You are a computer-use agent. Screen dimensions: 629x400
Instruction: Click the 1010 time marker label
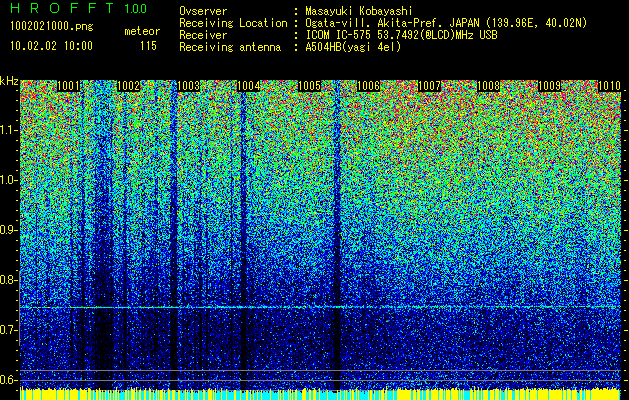coord(610,86)
